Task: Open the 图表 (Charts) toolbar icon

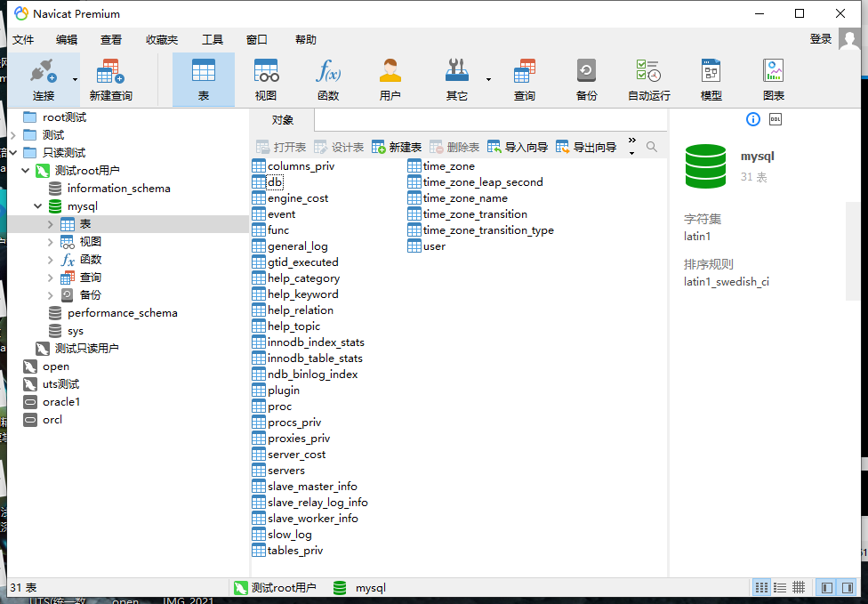Action: (x=774, y=79)
